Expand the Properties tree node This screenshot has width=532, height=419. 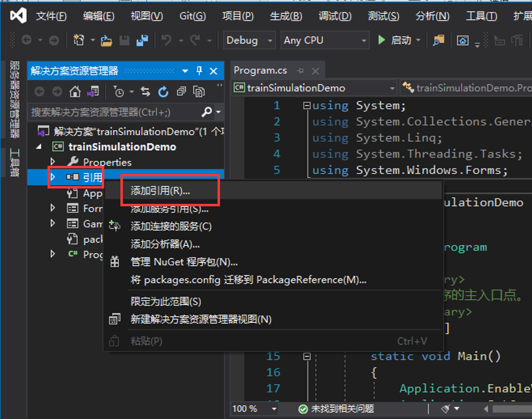(x=53, y=161)
